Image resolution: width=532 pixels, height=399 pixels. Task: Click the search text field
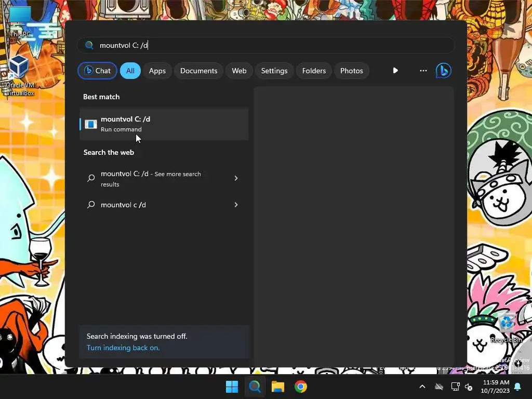coord(265,45)
